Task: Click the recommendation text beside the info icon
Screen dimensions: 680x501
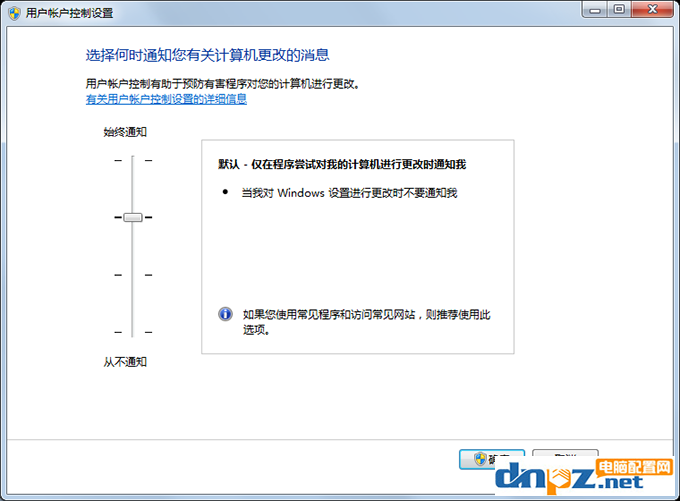Action: tap(366, 322)
